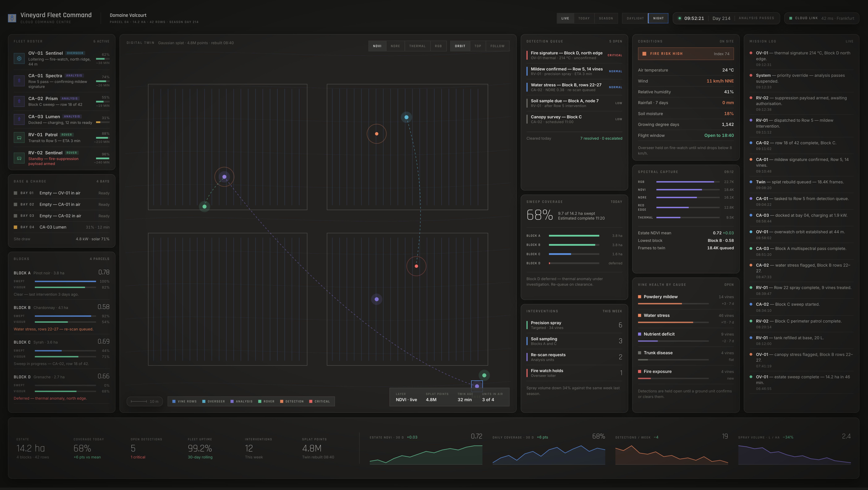Switch the twin layer to Thermal

click(417, 46)
